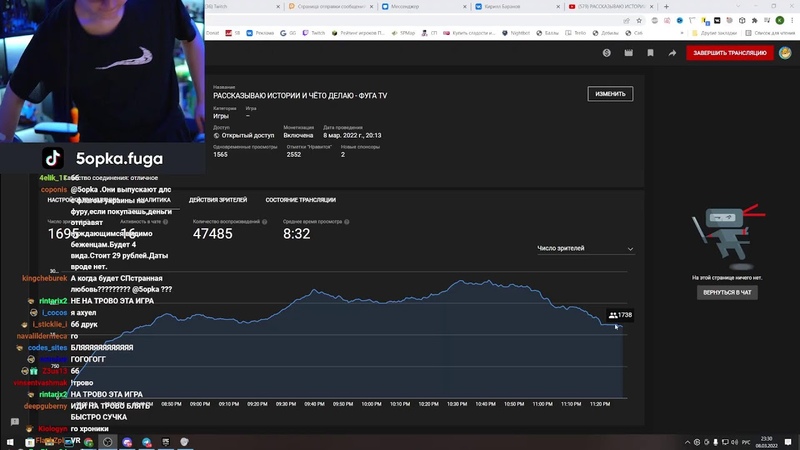Click the 1738 viewers tooltip on the graph
This screenshot has width=800, height=450.
tap(620, 315)
